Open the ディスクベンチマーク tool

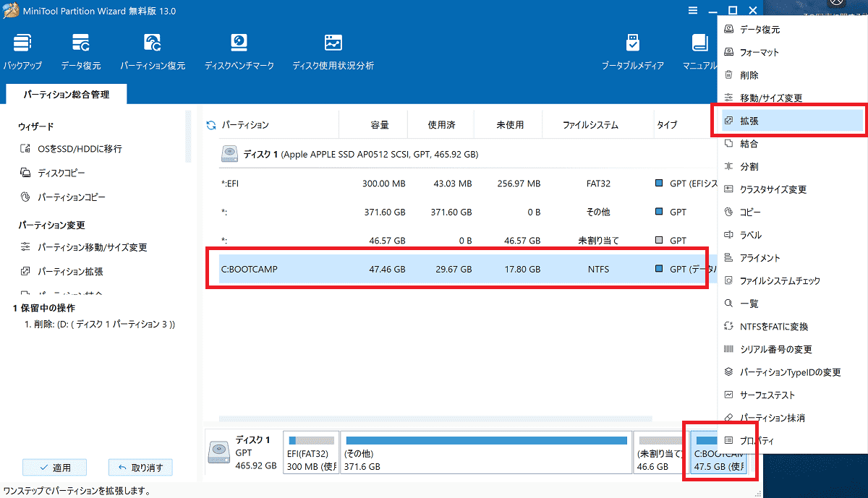[239, 52]
